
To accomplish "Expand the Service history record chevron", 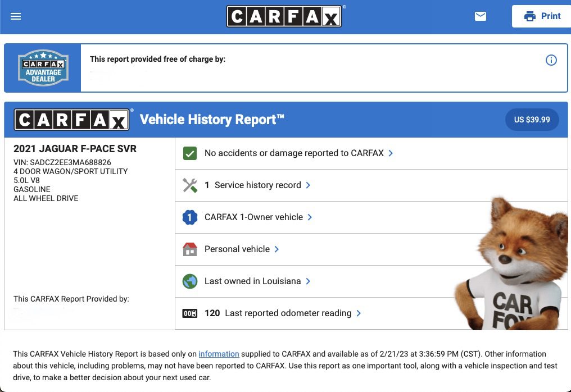I will tap(308, 185).
